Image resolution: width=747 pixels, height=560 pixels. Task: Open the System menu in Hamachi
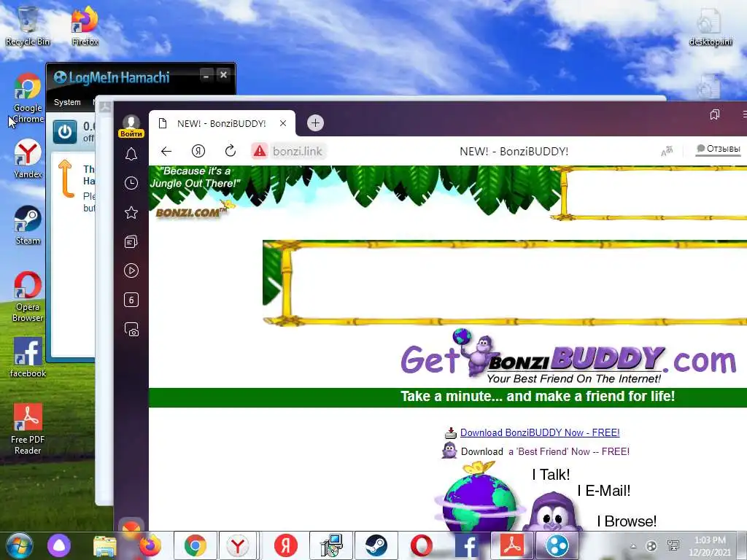point(67,102)
